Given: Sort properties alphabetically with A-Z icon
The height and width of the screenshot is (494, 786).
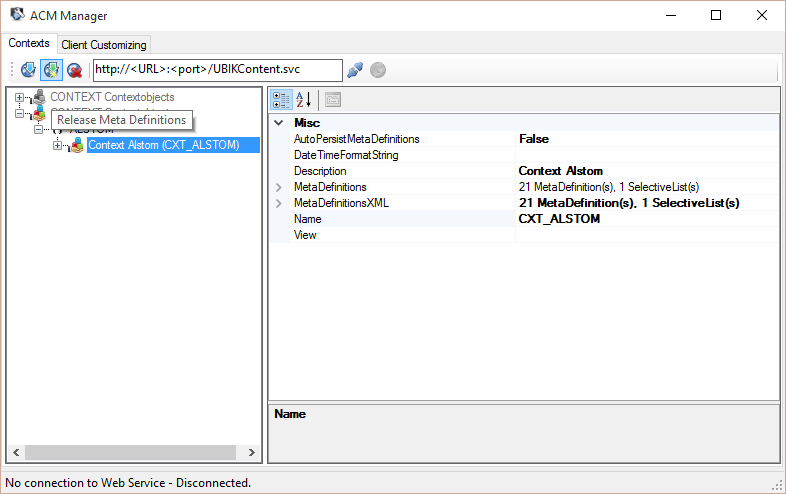Looking at the screenshot, I should 305,99.
